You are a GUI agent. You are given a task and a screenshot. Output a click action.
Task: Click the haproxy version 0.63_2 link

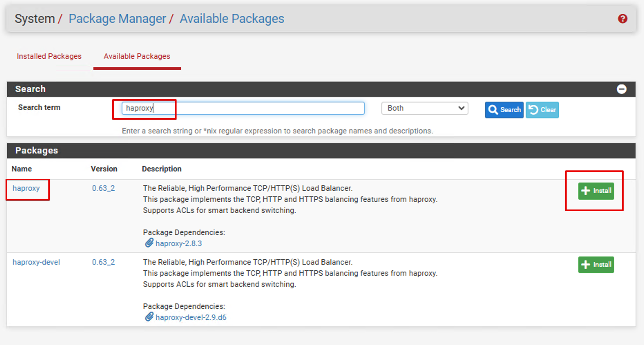[x=103, y=188]
